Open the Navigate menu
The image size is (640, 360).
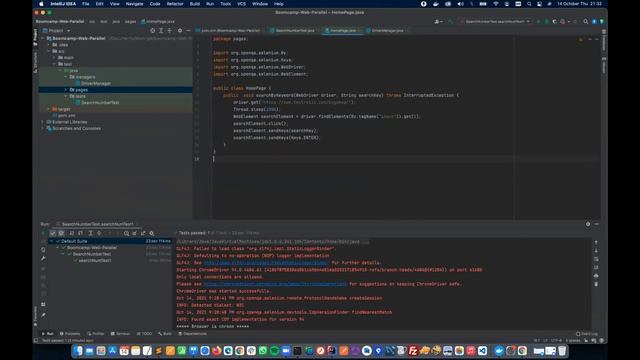click(x=134, y=4)
